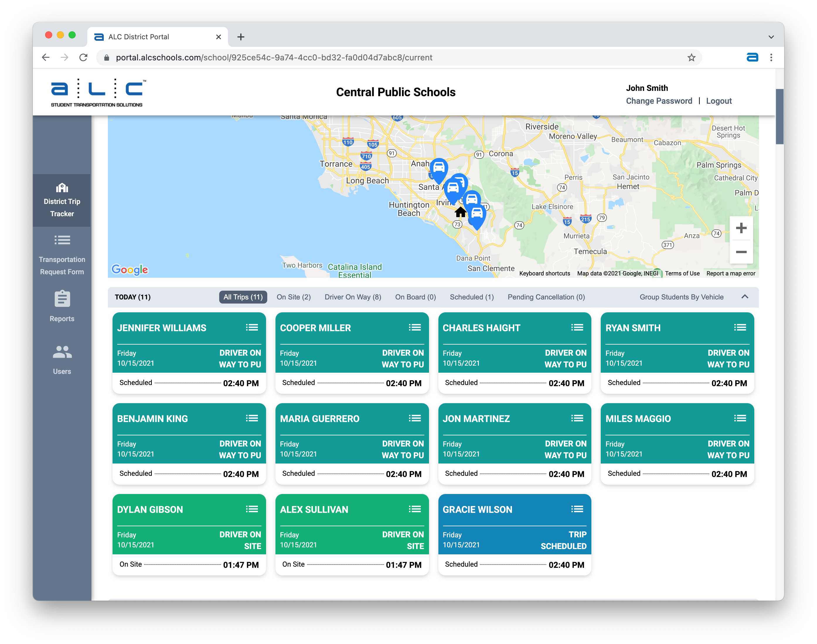Open Google Maps Terms of Use link
This screenshot has width=817, height=644.
click(x=682, y=273)
